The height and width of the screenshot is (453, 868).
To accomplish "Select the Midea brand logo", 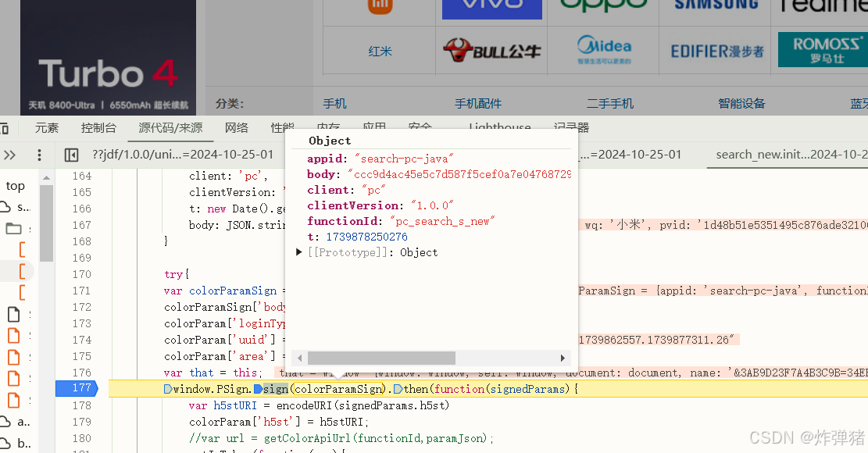I will 604,50.
